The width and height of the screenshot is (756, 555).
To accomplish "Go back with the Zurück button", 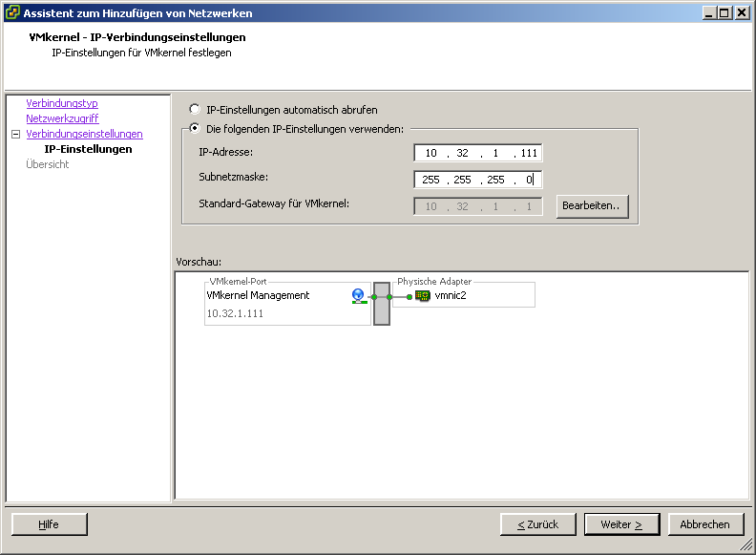I will click(x=537, y=524).
